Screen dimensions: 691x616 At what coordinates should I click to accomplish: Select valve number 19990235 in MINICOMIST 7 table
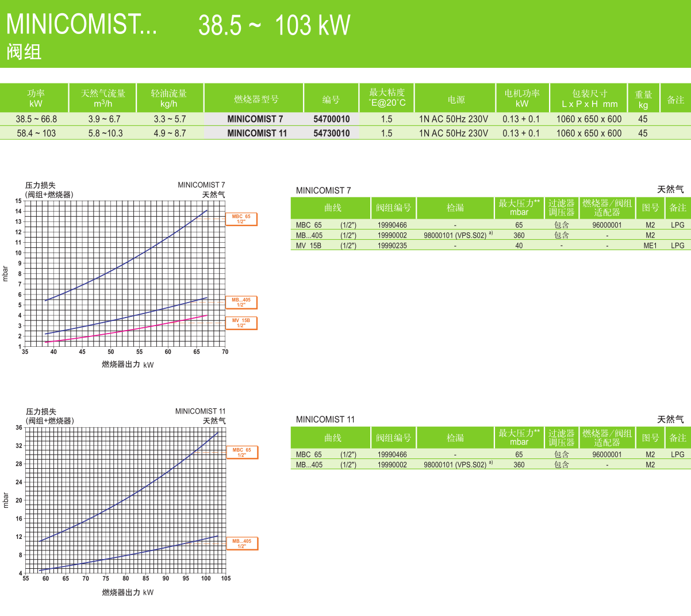click(392, 246)
